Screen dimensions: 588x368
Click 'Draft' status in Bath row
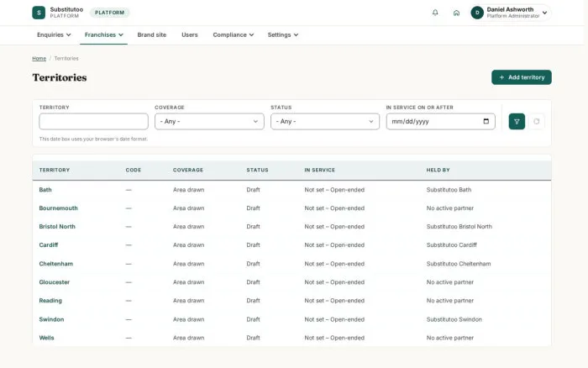click(x=253, y=190)
